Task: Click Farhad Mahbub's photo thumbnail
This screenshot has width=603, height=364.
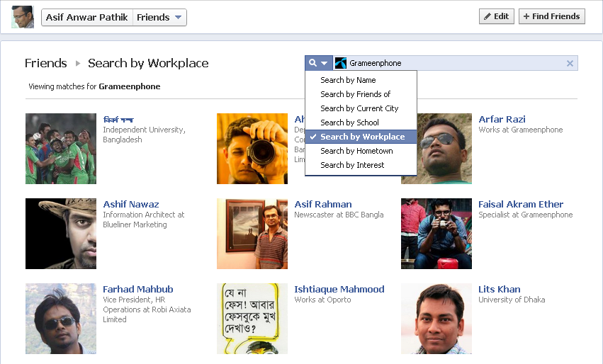Action: tap(61, 319)
